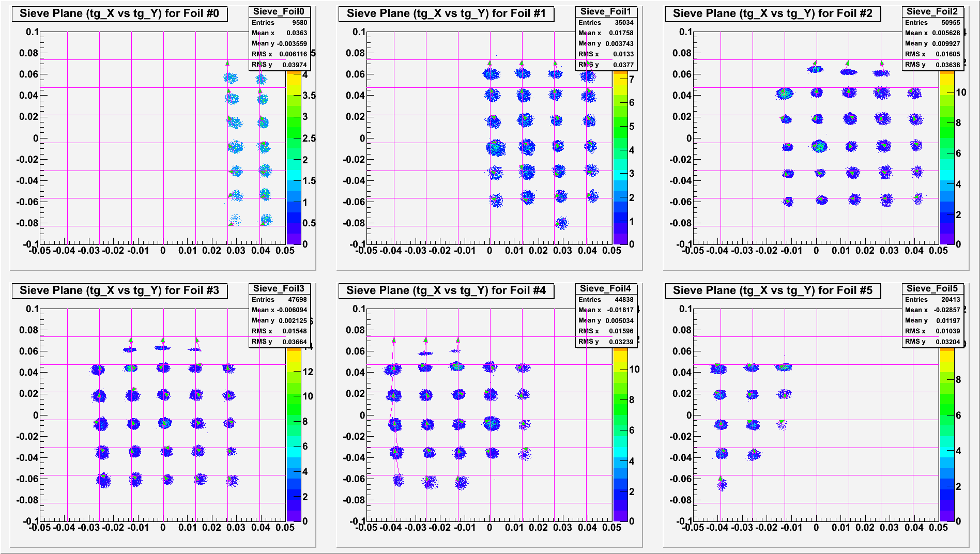Click the RMS x 0.01039 stats row
The height and width of the screenshot is (554, 980).
click(x=932, y=331)
